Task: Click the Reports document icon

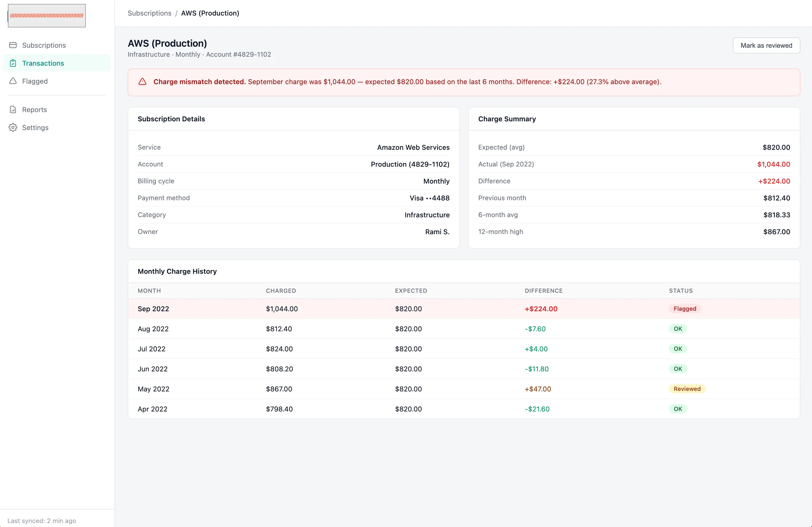Action: tap(13, 109)
